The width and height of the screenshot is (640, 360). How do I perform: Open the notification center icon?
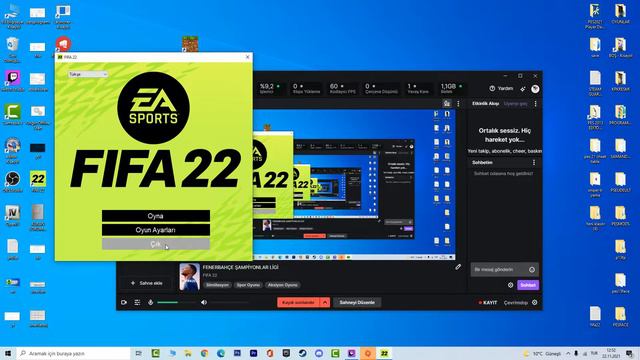tap(629, 353)
